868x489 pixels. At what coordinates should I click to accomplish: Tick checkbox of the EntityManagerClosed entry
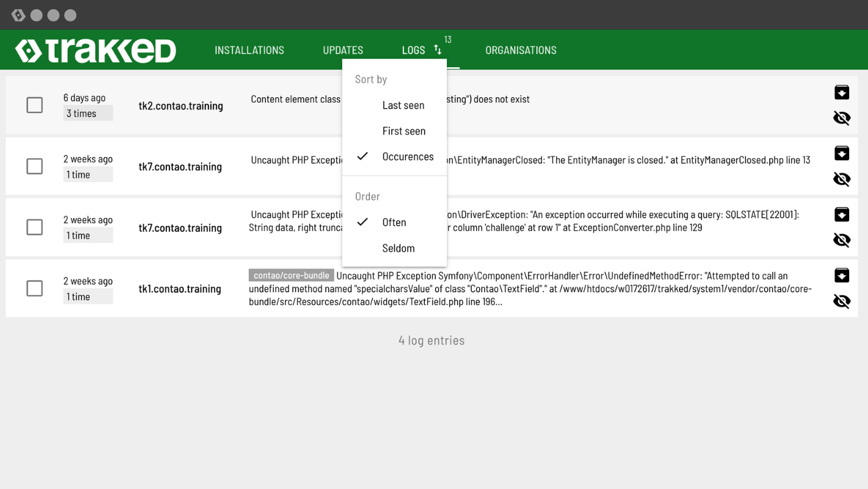pos(35,166)
